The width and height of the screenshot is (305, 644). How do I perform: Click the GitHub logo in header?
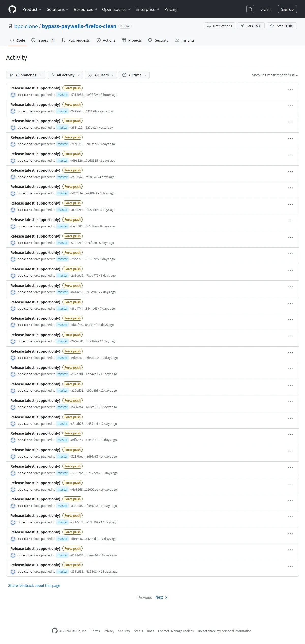pos(12,9)
